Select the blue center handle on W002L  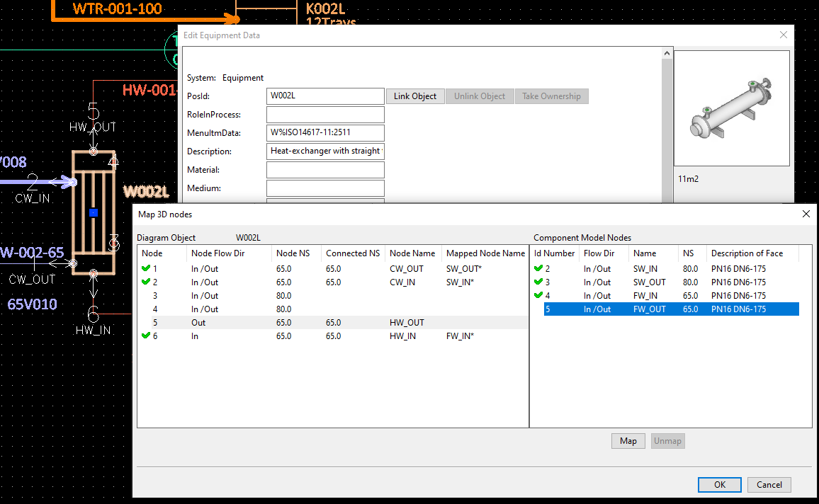[93, 212]
